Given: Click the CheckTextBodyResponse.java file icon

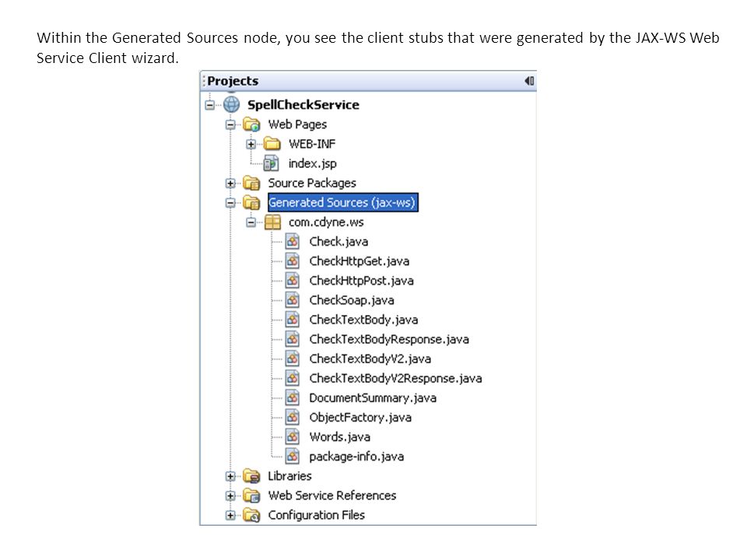Looking at the screenshot, I should [x=293, y=339].
